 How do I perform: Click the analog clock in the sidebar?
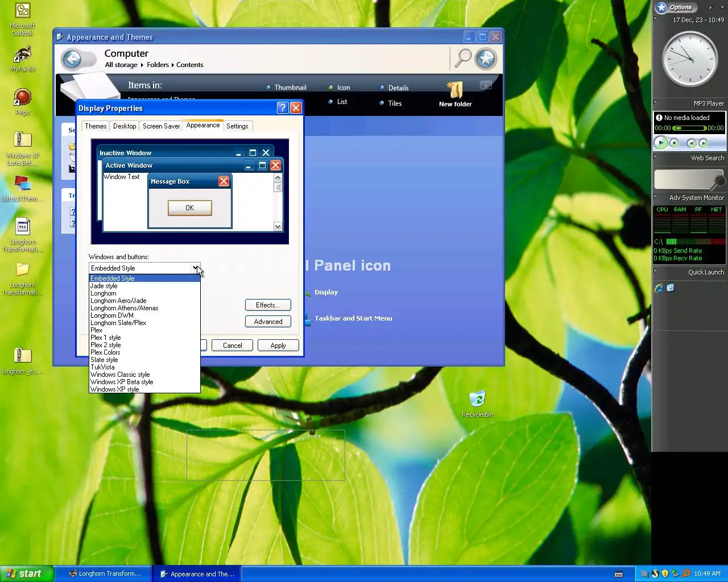pyautogui.click(x=690, y=59)
